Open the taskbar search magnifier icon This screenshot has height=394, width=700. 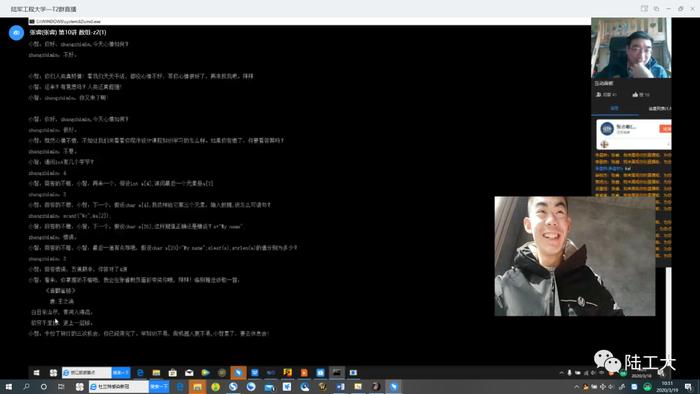pyautogui.click(x=26, y=386)
